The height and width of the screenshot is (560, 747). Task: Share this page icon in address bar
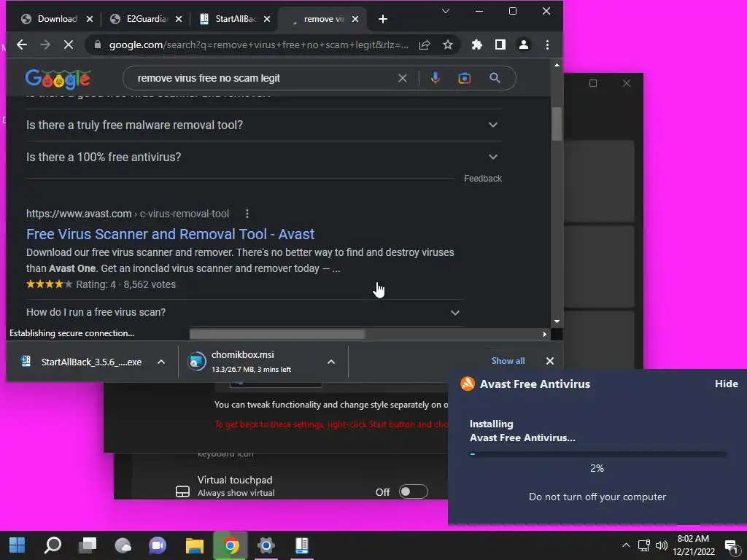tap(425, 44)
